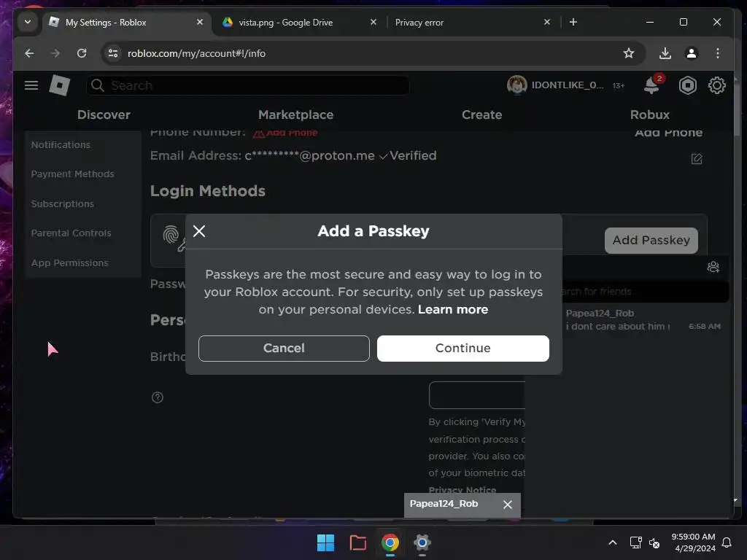Show hidden system tray icons

point(613,542)
